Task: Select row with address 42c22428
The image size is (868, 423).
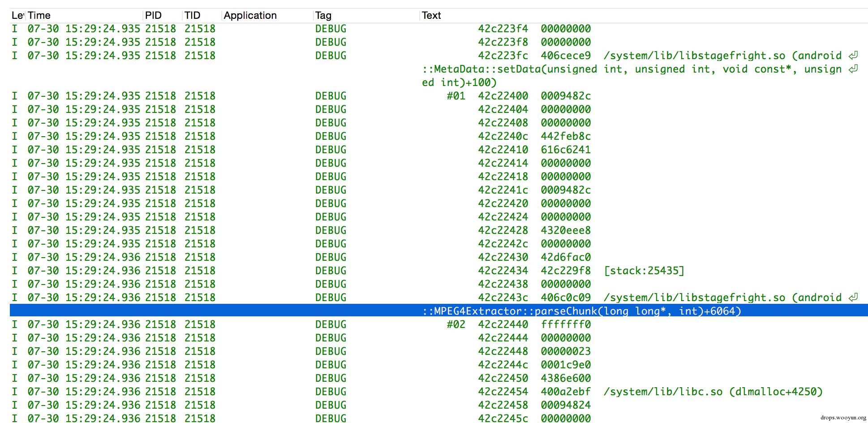Action: click(503, 230)
